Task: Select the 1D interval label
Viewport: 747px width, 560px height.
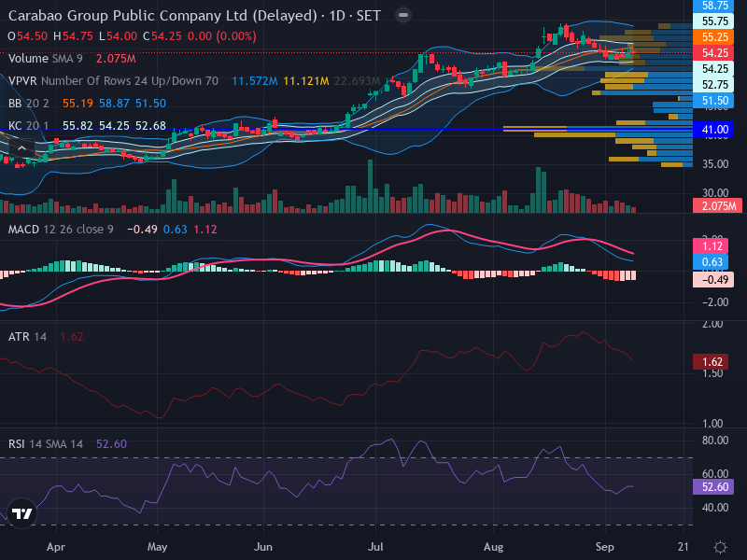Action: tap(337, 16)
